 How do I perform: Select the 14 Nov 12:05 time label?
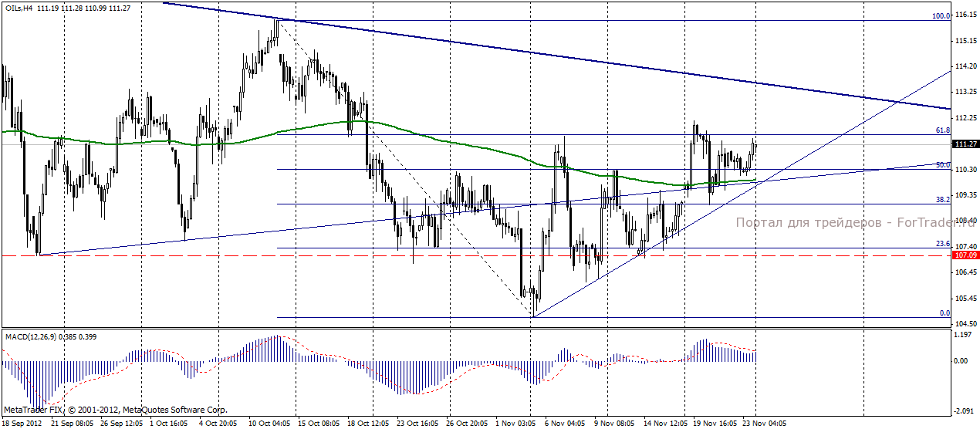pyautogui.click(x=665, y=424)
